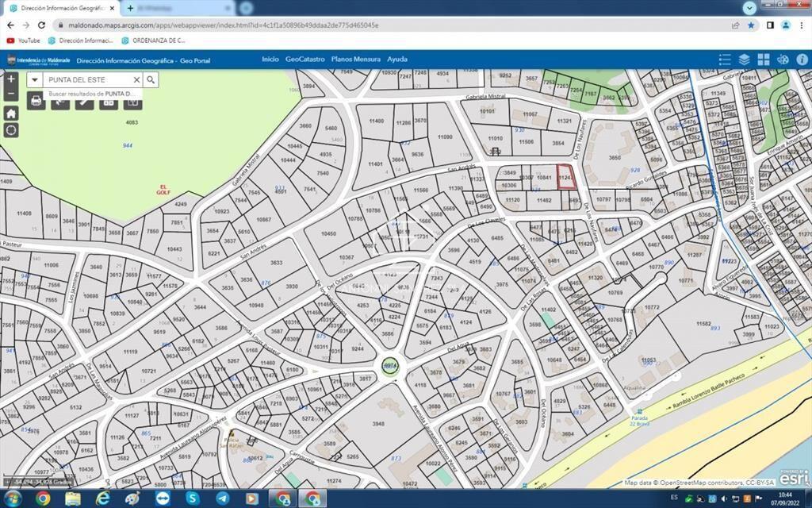Launch Chrome from the taskbar

(43, 498)
